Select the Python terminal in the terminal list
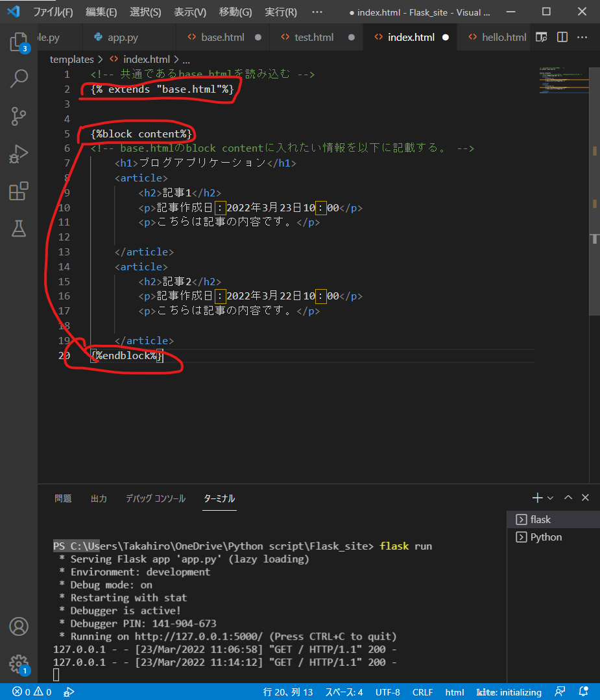The width and height of the screenshot is (600, 700). 545,537
